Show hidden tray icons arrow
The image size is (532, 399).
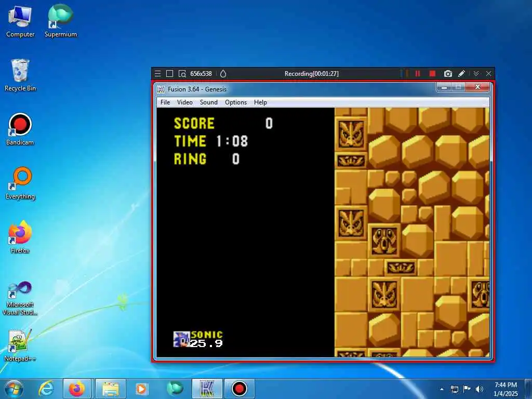pyautogui.click(x=442, y=389)
